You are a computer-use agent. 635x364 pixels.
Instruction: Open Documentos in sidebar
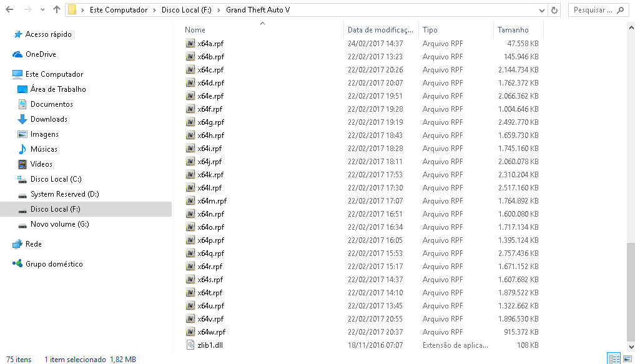[x=51, y=104]
